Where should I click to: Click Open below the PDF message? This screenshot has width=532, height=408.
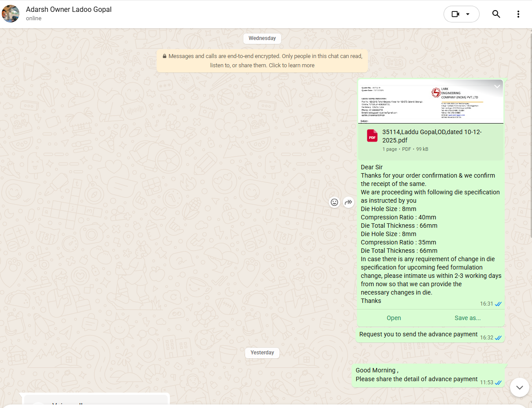(x=393, y=318)
